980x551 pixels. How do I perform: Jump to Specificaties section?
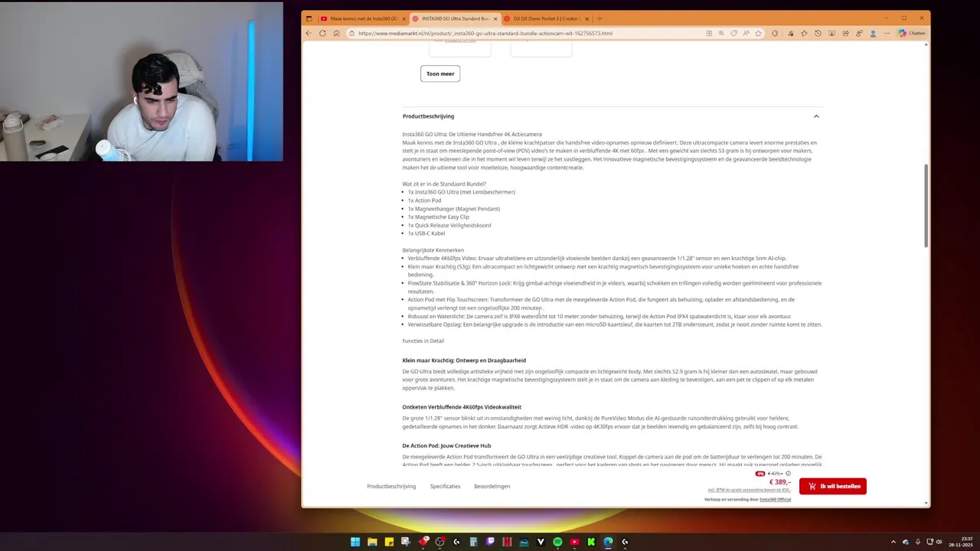click(446, 486)
